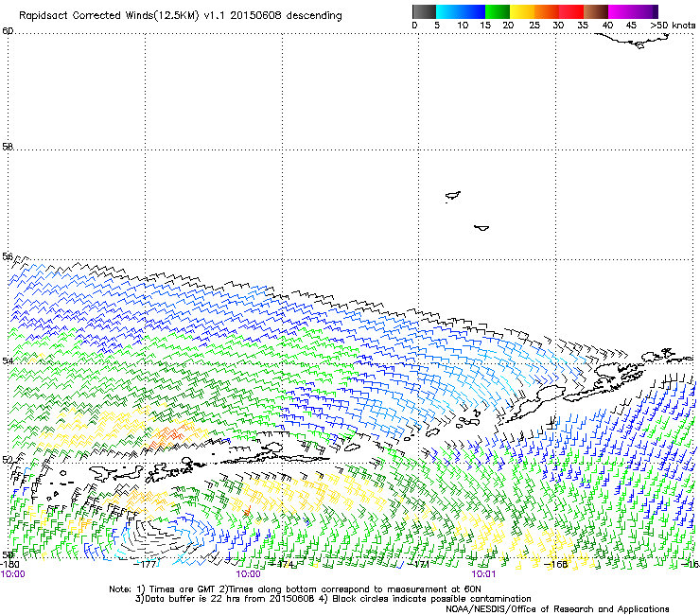700x615 pixels.
Task: Click the northern Pribilof island outline near 57N
Action: pos(453,196)
